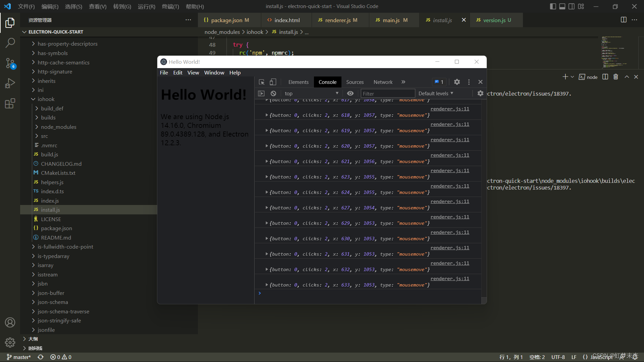644x362 pixels.
Task: Open the Manage gear in activity bar
Action: 10,343
